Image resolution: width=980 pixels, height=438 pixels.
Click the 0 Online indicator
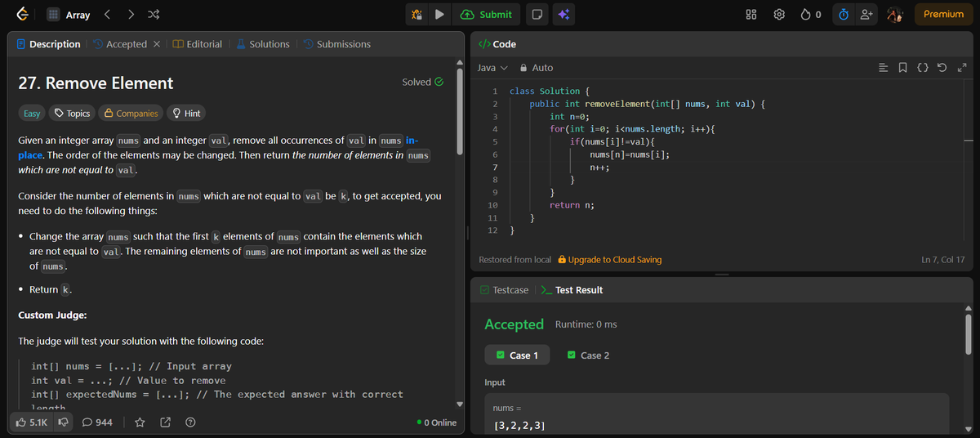(x=436, y=422)
